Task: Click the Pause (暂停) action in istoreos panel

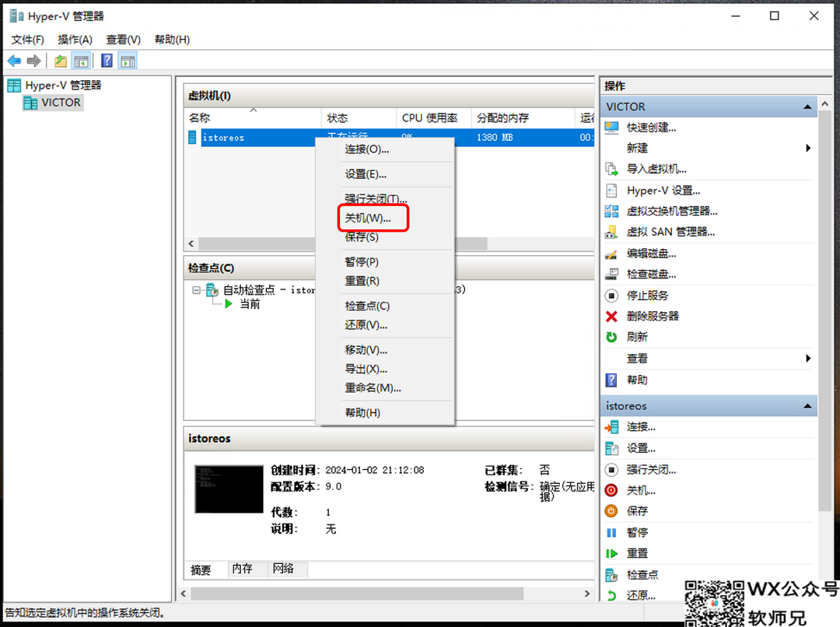Action: coord(636,532)
